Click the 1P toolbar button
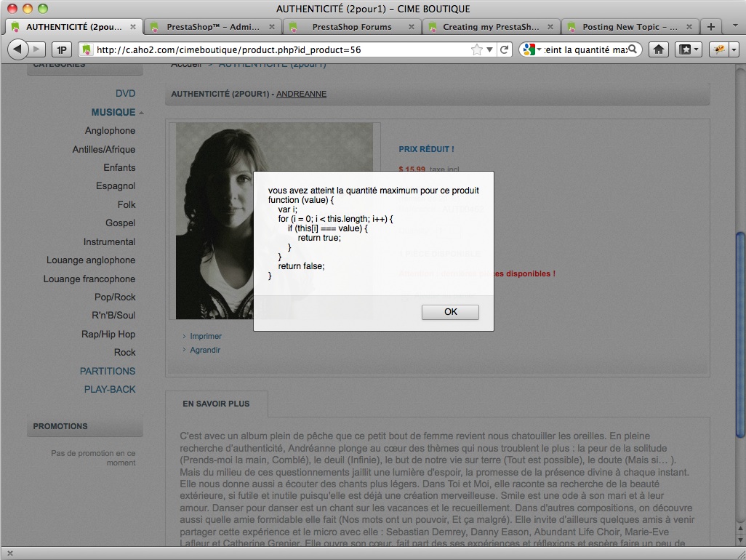This screenshot has height=560, width=746. click(x=62, y=49)
